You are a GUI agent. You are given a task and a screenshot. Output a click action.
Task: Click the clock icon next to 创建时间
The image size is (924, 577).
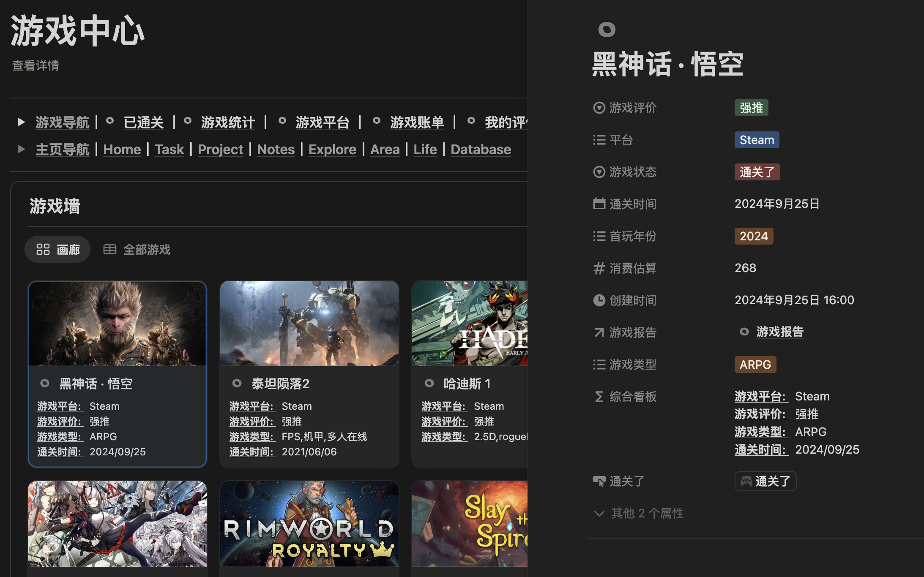coord(599,300)
